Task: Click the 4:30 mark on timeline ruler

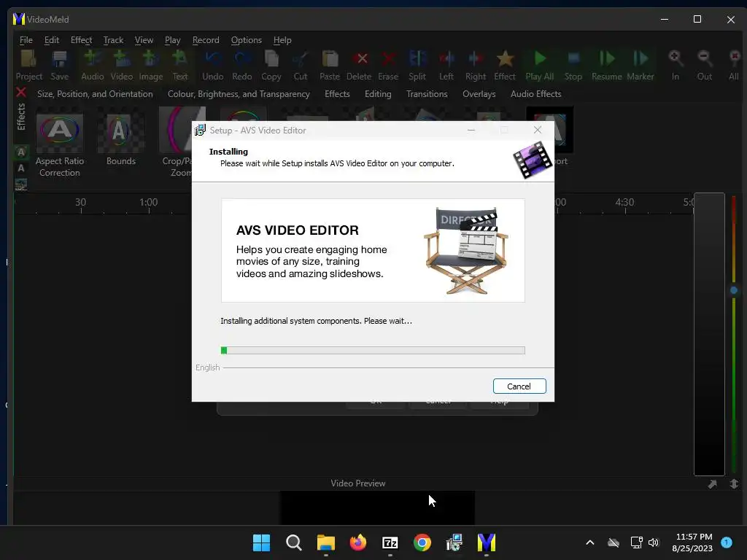Action: [x=624, y=203]
